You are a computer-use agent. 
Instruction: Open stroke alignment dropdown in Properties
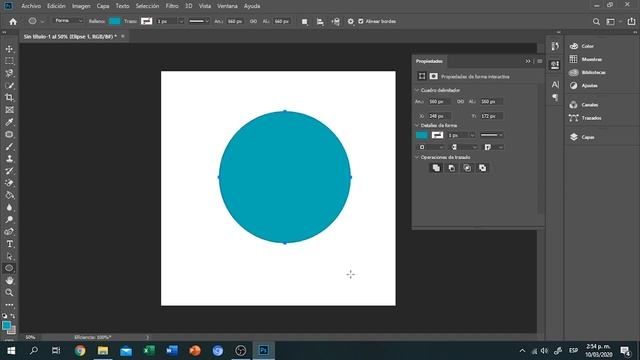coord(429,147)
